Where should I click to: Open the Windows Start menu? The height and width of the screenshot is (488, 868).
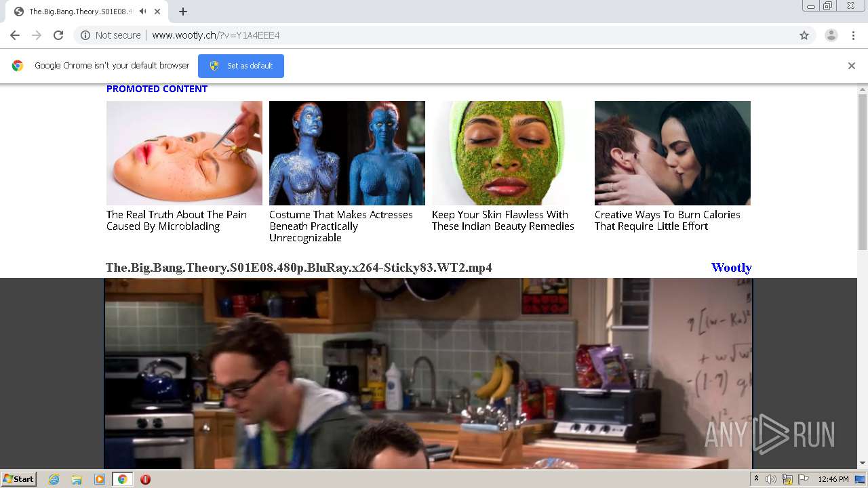tap(18, 479)
